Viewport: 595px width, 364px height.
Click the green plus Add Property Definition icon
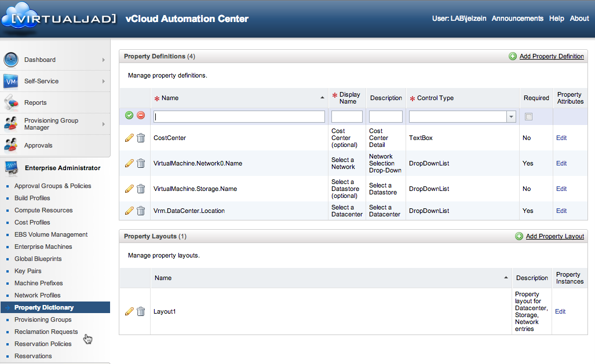[513, 56]
